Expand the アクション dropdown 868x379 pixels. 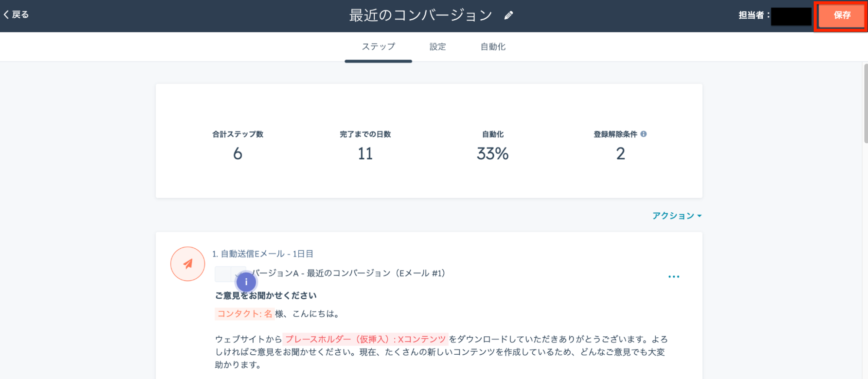pyautogui.click(x=677, y=216)
